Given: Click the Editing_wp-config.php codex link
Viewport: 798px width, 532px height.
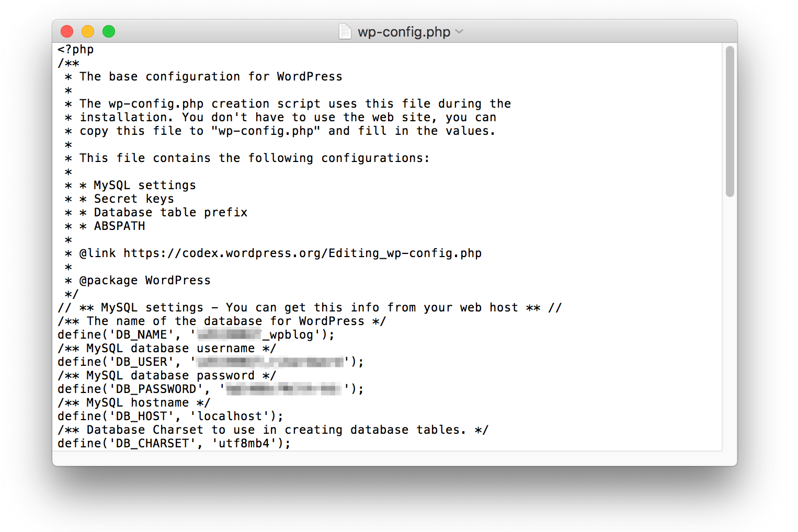Looking at the screenshot, I should click(302, 253).
